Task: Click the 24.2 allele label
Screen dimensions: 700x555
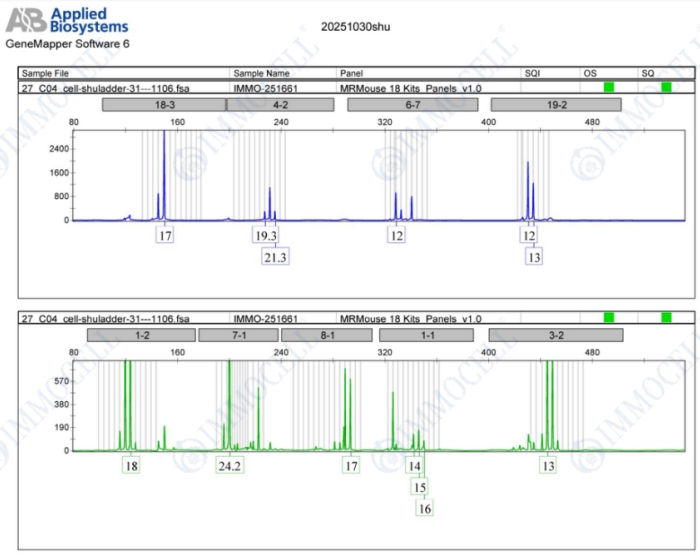Action: coord(229,466)
